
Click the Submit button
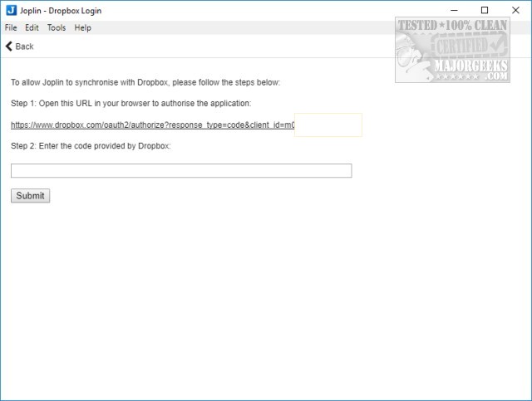coord(30,196)
